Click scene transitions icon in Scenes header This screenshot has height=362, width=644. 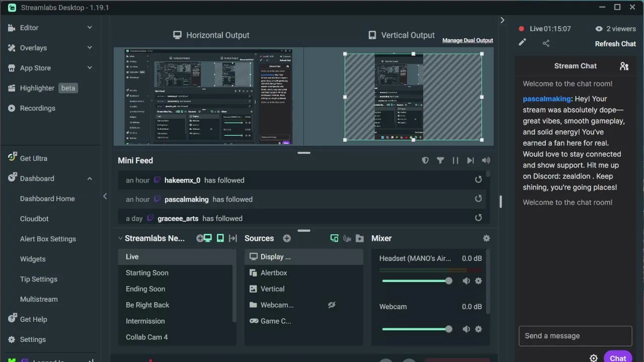tap(233, 238)
